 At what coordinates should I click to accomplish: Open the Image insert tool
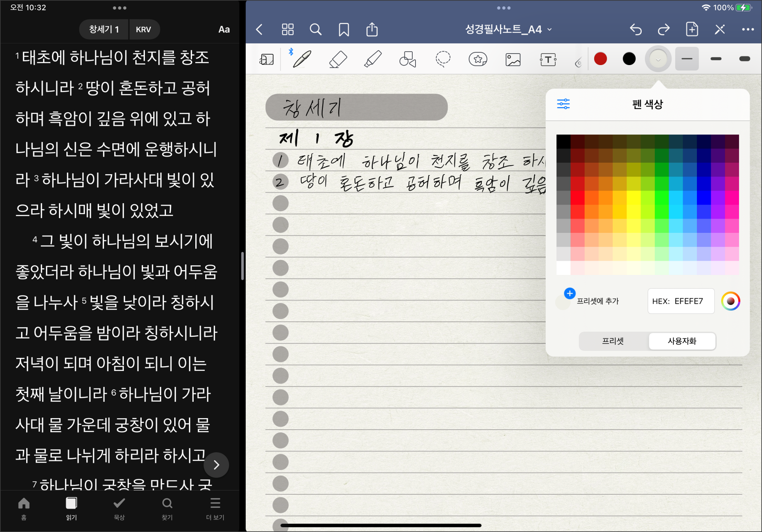513,60
